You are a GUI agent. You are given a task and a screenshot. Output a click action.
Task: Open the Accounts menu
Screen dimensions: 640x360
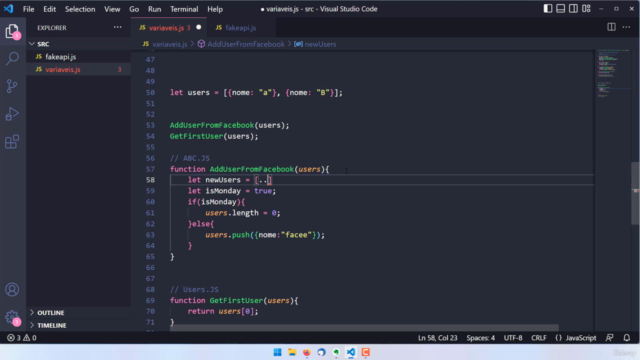point(12,290)
